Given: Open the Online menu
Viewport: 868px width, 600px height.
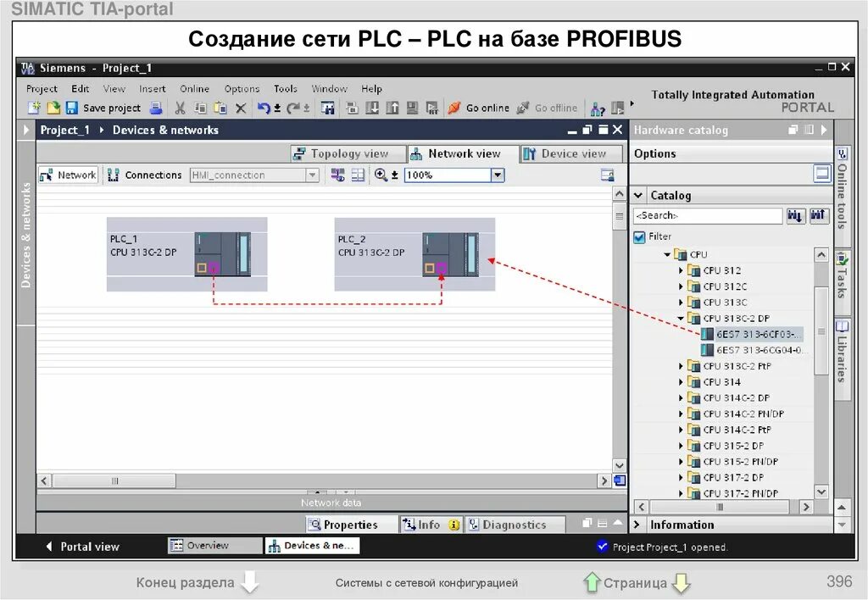Looking at the screenshot, I should tap(194, 89).
